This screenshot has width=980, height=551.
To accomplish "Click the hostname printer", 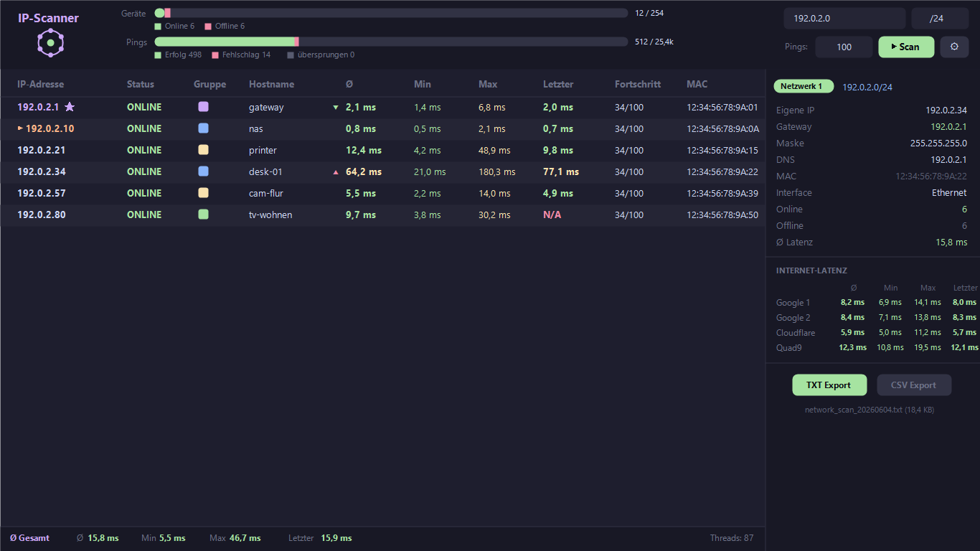I will (x=263, y=150).
